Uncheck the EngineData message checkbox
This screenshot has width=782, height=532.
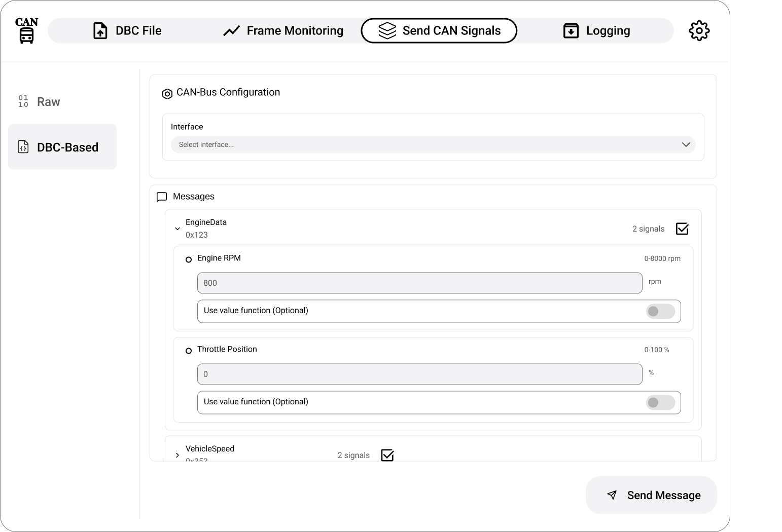click(682, 229)
